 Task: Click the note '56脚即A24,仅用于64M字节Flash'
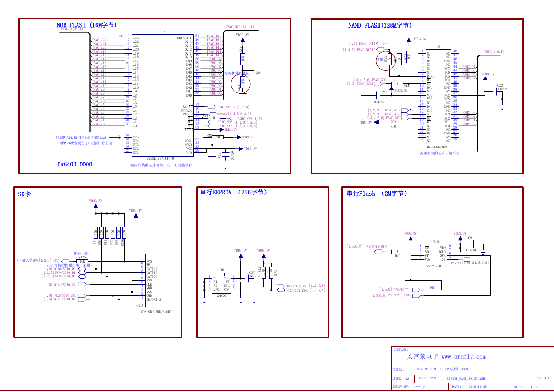[81, 137]
